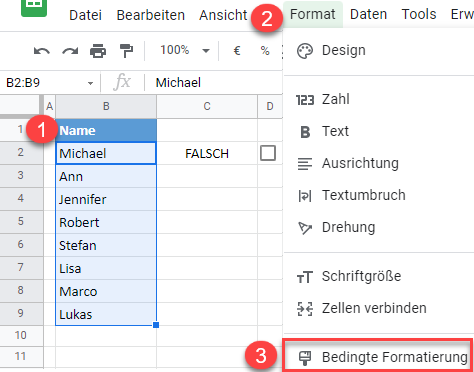The width and height of the screenshot is (474, 372).
Task: Click the Redo arrow icon
Action: pos(70,51)
